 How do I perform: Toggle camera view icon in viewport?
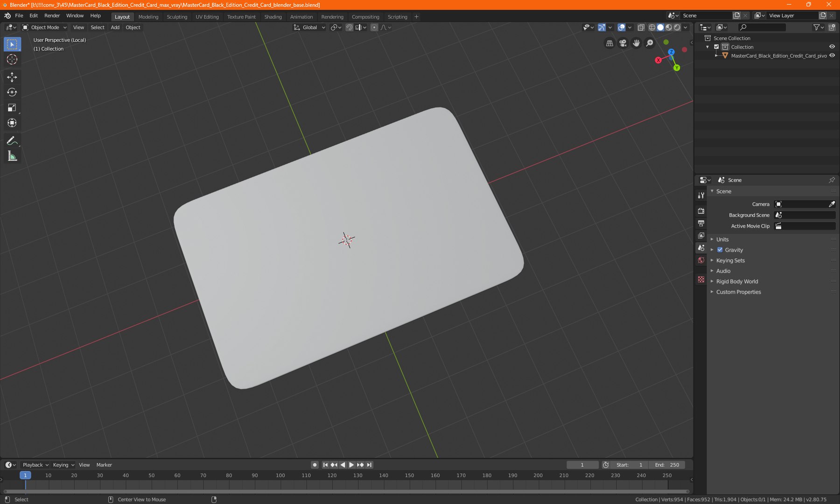623,43
